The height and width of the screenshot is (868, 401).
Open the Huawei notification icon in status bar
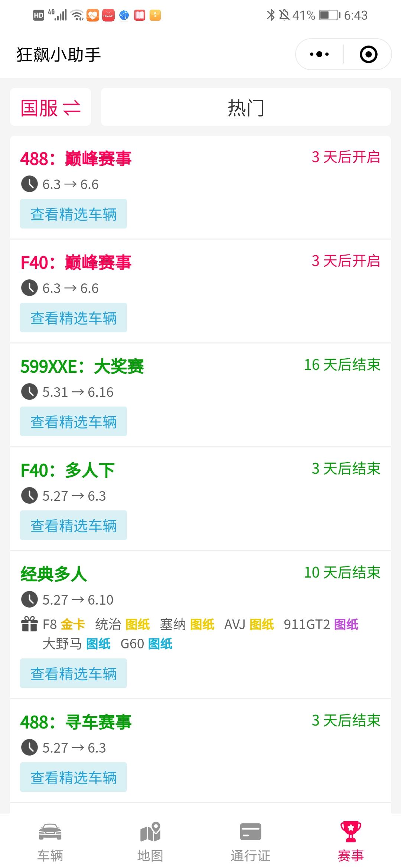point(108,15)
